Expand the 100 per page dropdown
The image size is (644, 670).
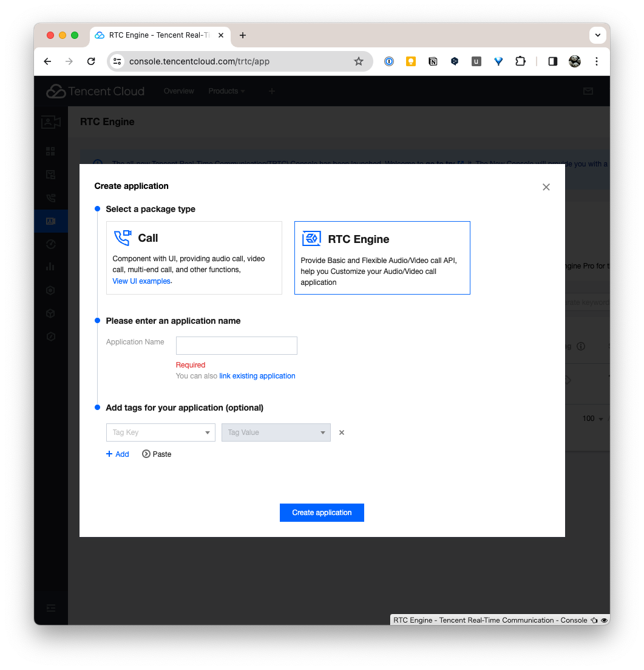click(593, 419)
